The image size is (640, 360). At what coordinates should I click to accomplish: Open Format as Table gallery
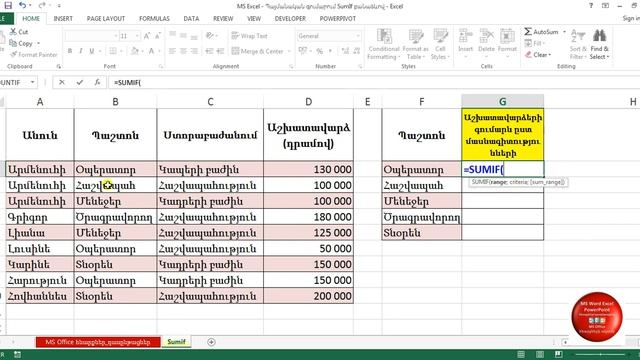(x=416, y=44)
